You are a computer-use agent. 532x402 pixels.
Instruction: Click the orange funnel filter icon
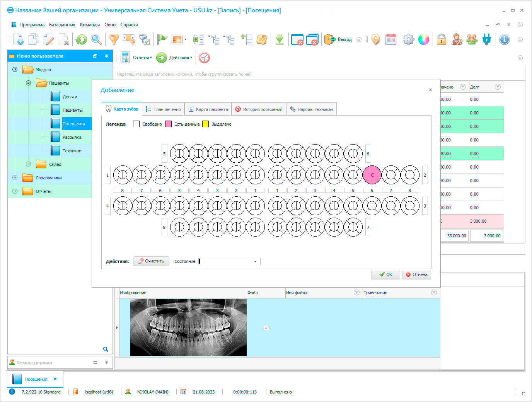click(x=114, y=39)
